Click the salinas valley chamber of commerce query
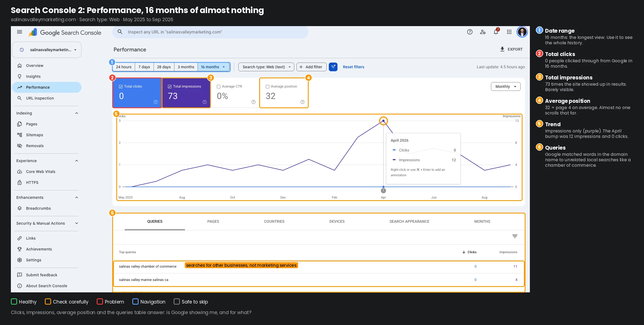The image size is (644, 325). pos(148,267)
